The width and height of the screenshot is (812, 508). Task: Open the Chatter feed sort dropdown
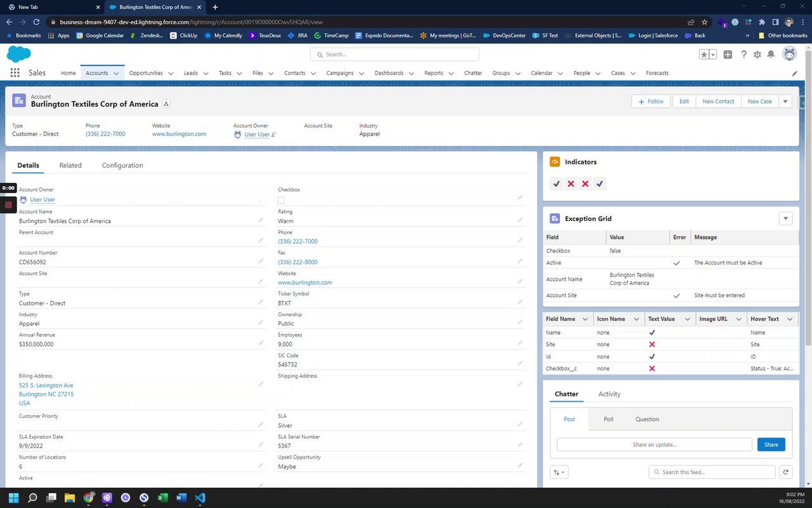[x=559, y=472]
